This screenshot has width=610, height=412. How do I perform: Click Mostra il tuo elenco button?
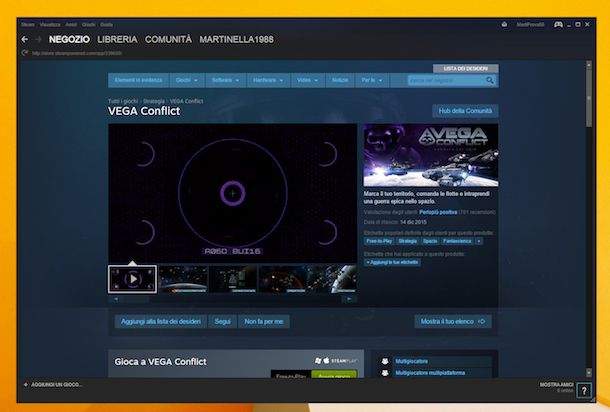[453, 321]
